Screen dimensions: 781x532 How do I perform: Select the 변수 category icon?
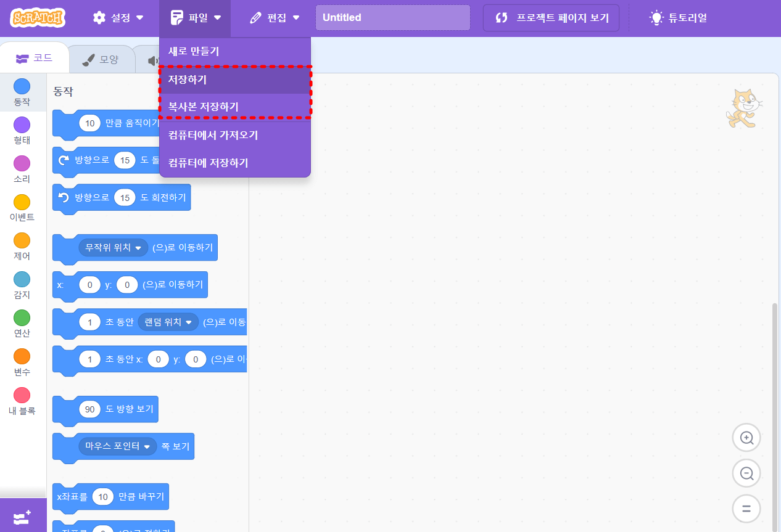[x=22, y=358]
